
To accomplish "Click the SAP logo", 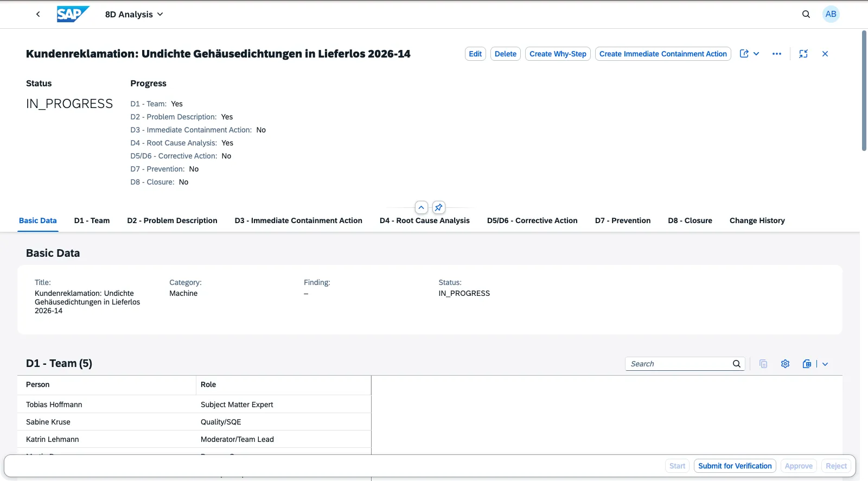I will point(73,14).
